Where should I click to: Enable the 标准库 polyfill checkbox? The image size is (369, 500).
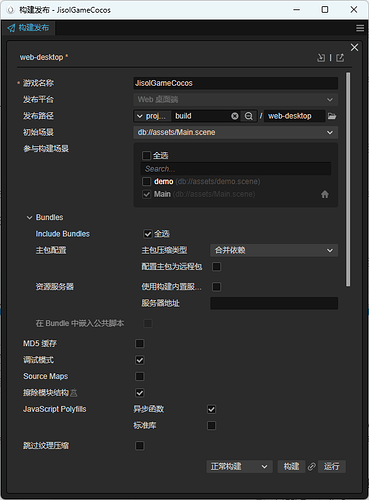pos(211,426)
